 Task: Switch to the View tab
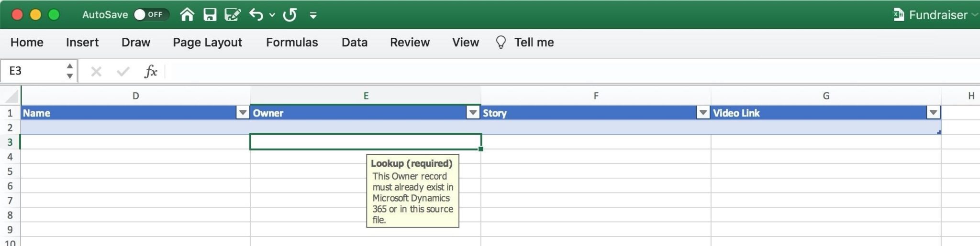pyautogui.click(x=466, y=43)
